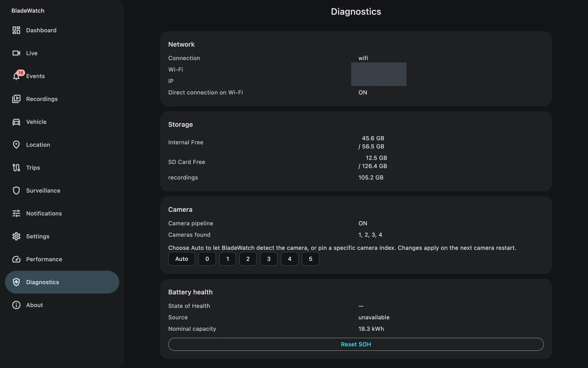Pin camera index 4
Viewport: 588px width, 368px height.
point(290,259)
